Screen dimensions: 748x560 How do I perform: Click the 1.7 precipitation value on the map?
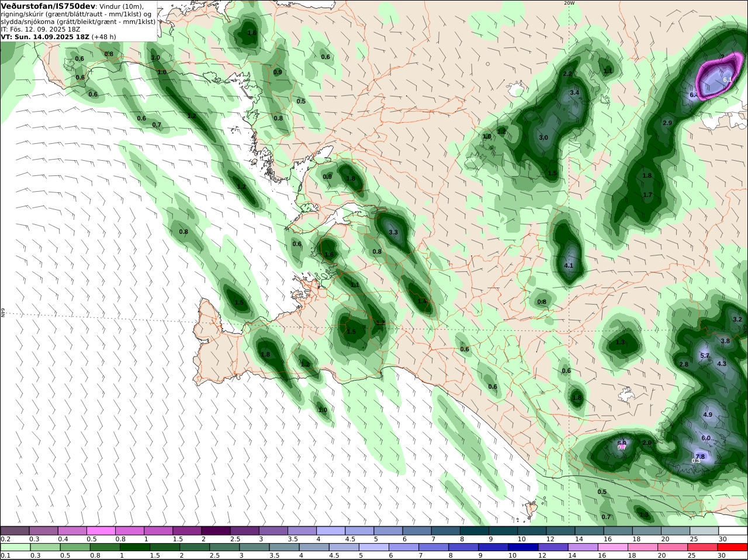tap(647, 195)
